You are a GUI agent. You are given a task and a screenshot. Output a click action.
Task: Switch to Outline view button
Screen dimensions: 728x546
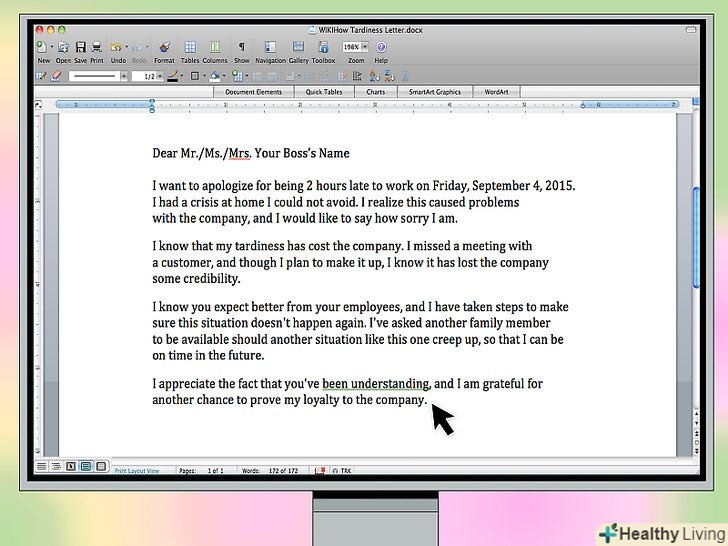pyautogui.click(x=56, y=466)
